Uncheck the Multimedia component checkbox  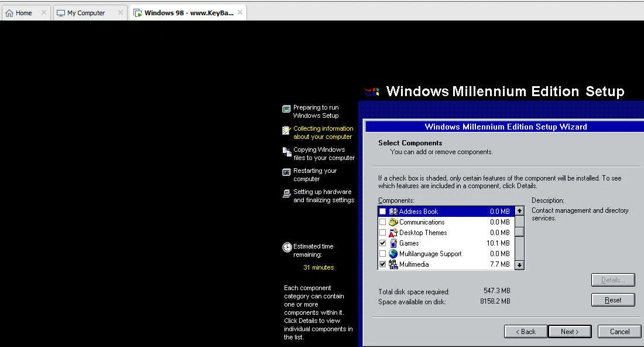[x=382, y=264]
